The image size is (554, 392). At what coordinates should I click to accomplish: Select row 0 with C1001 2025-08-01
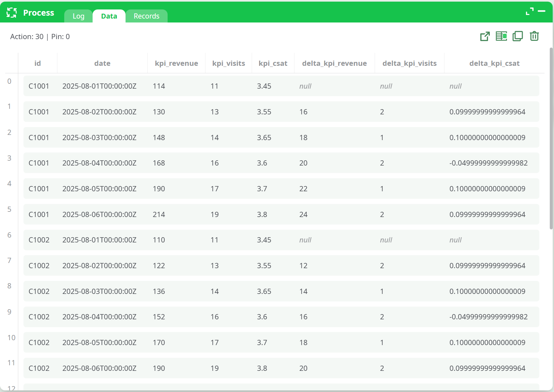281,86
